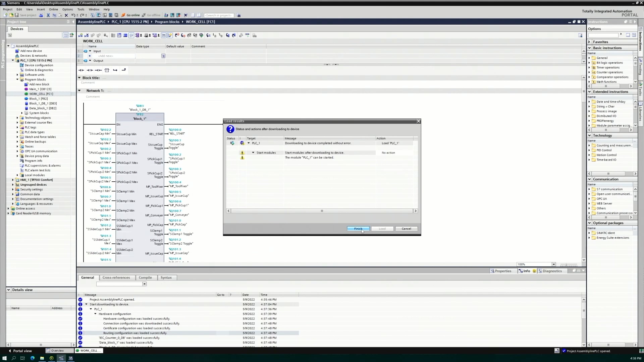The width and height of the screenshot is (644, 362).
Task: Insert an empty box instruction
Action: (107, 70)
